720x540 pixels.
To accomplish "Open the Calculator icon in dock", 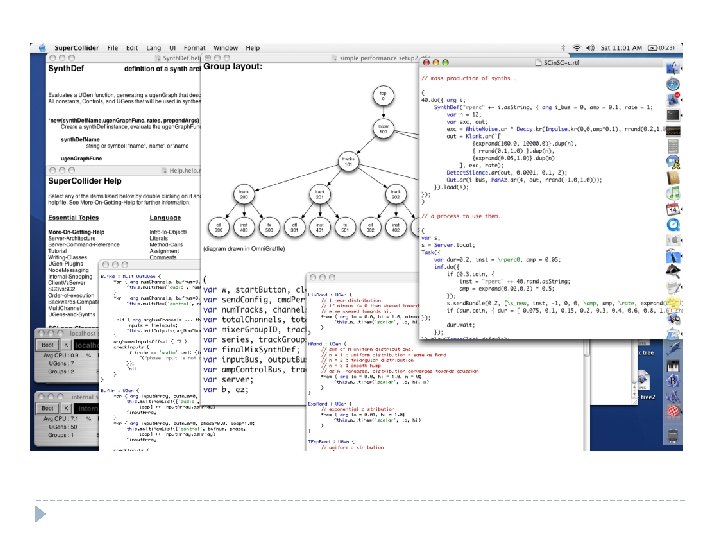I will click(673, 146).
